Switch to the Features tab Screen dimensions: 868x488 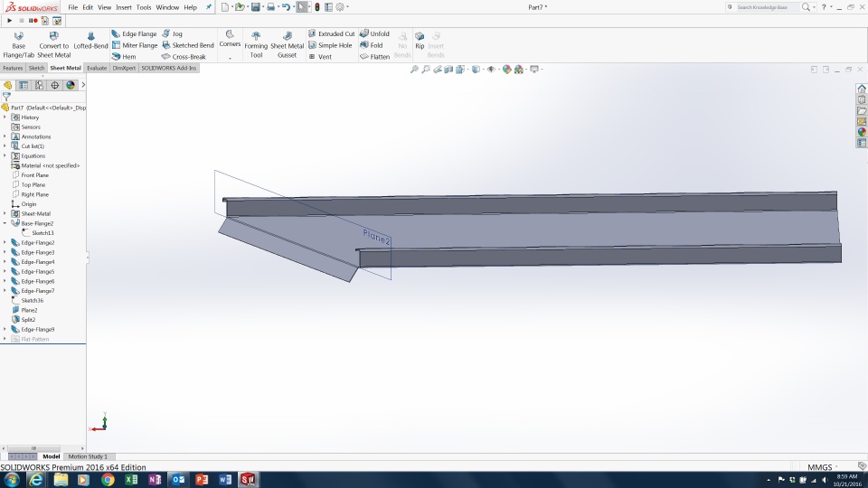coord(13,68)
